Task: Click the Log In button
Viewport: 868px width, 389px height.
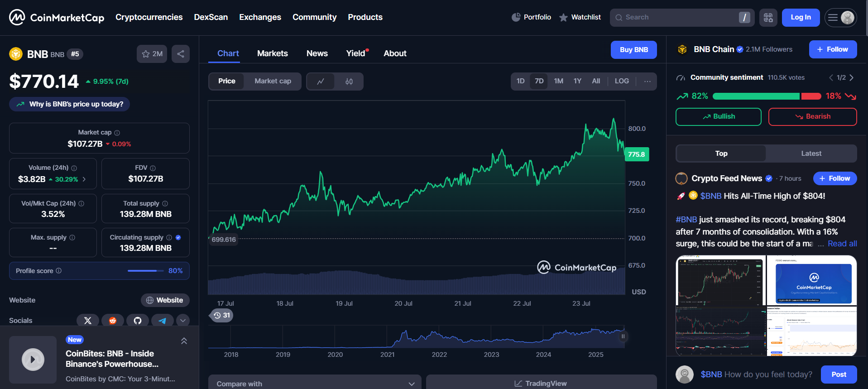Action: click(x=801, y=18)
